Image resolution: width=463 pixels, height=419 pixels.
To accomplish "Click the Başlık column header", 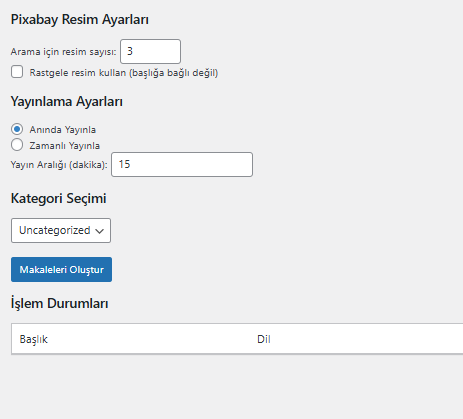I will 34,339.
